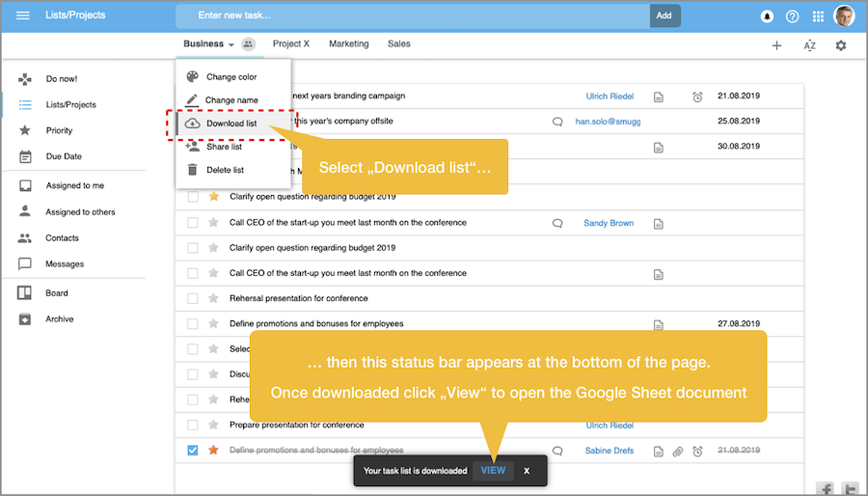This screenshot has height=496, width=868.
Task: Click the note icon in branding campaign row
Action: 658,96
